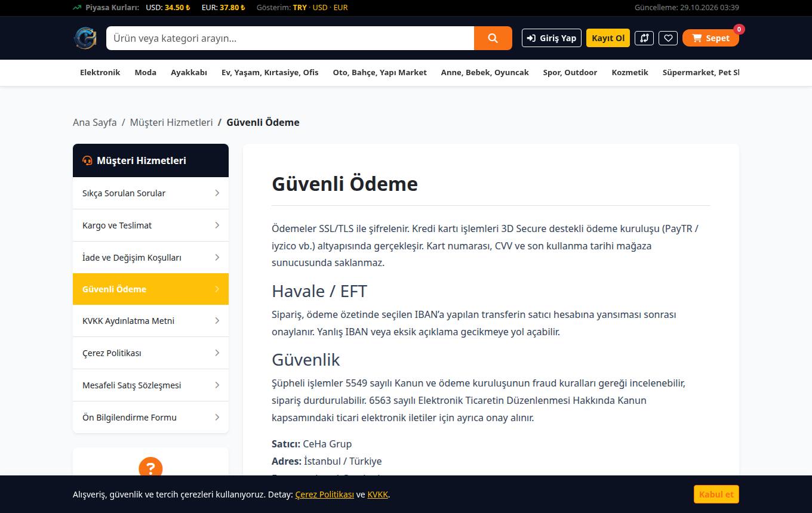Click the Güncelleme timestamp text

(687, 8)
